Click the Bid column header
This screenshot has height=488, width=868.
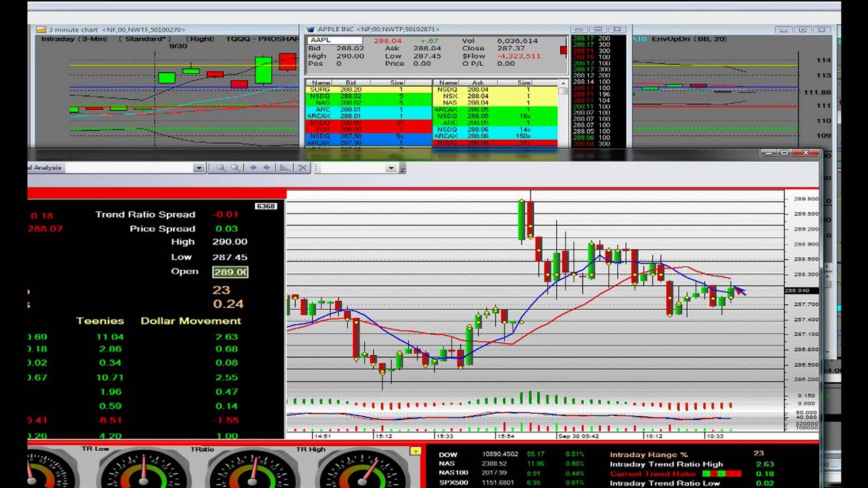351,83
